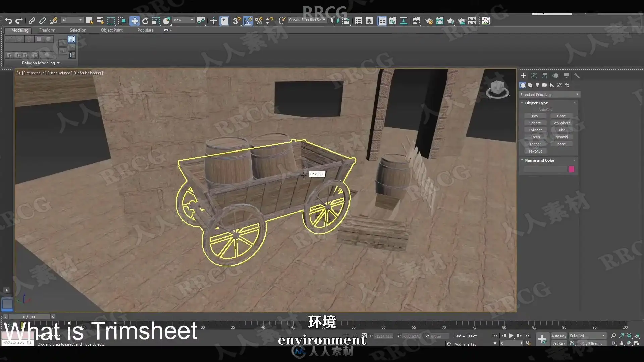Viewport: 644px width, 362px height.
Task: Click the Undo arrow icon
Action: (8, 21)
